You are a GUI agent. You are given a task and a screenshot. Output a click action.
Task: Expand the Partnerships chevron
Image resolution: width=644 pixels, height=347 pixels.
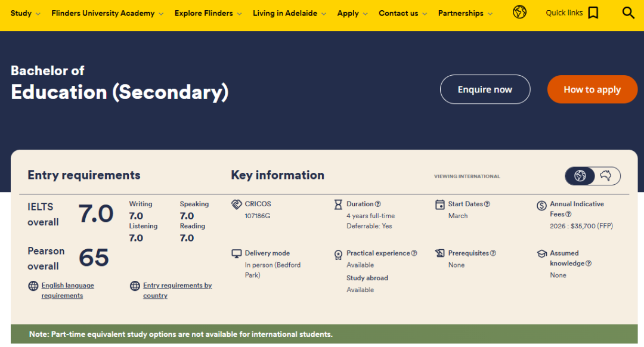[490, 14]
